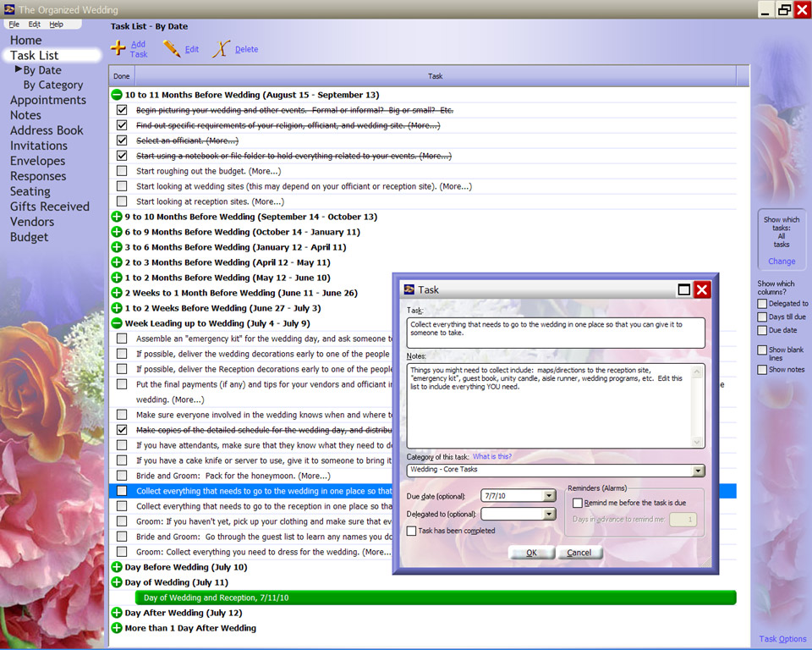Viewport: 812px width, 650px height.
Task: Open Gifts Received in the sidebar
Action: (50, 207)
